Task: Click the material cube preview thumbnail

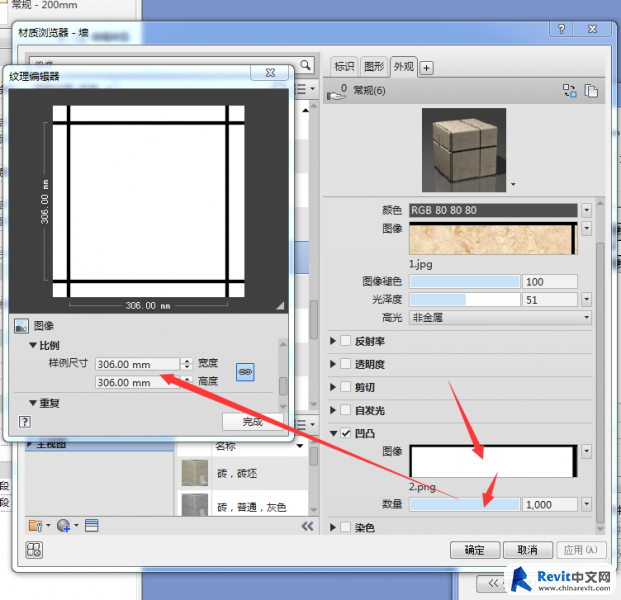Action: point(464,150)
